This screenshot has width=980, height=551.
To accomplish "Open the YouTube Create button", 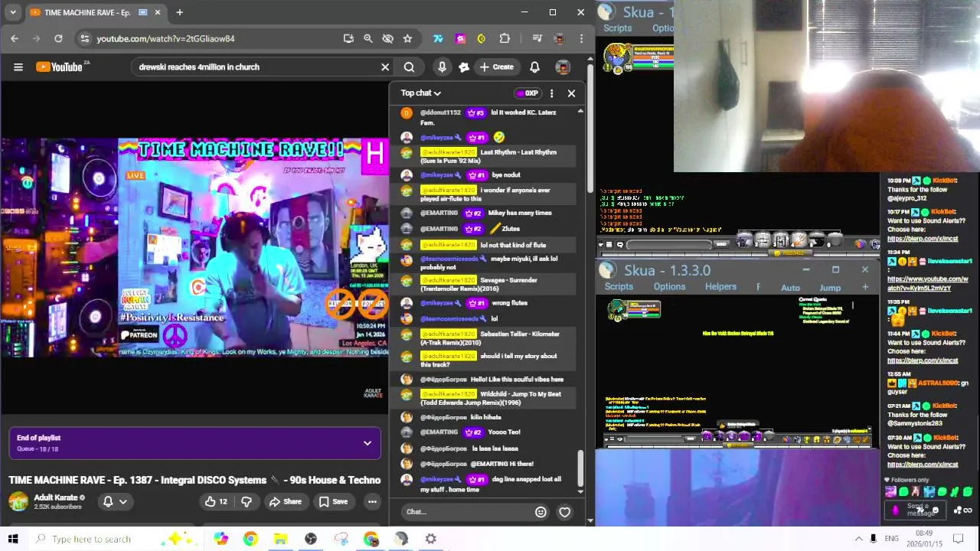I will 496,67.
